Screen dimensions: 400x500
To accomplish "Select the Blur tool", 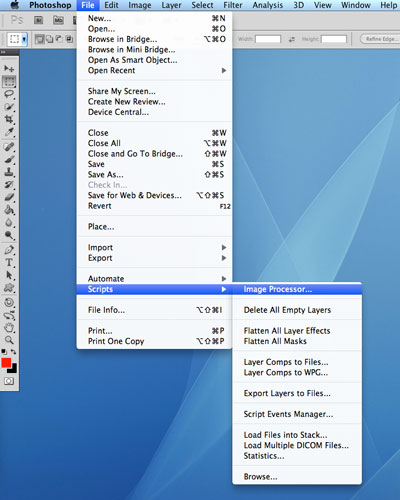I will 9,223.
